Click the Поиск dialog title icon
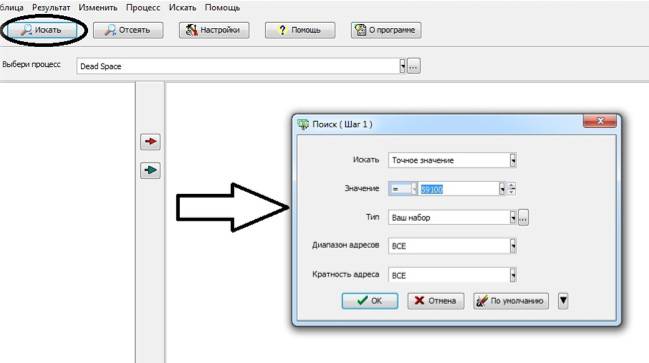Viewport: 649px width, 363px height. coord(303,124)
